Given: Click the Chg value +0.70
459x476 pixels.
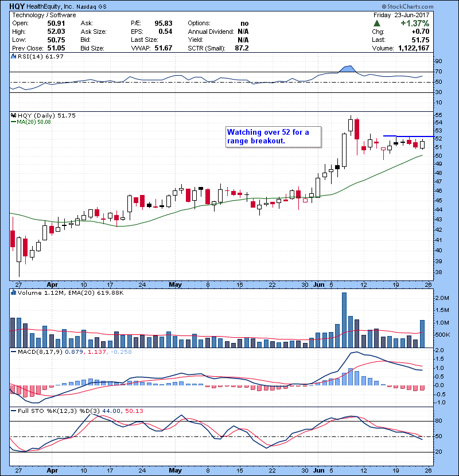Looking at the screenshot, I should pyautogui.click(x=421, y=32).
